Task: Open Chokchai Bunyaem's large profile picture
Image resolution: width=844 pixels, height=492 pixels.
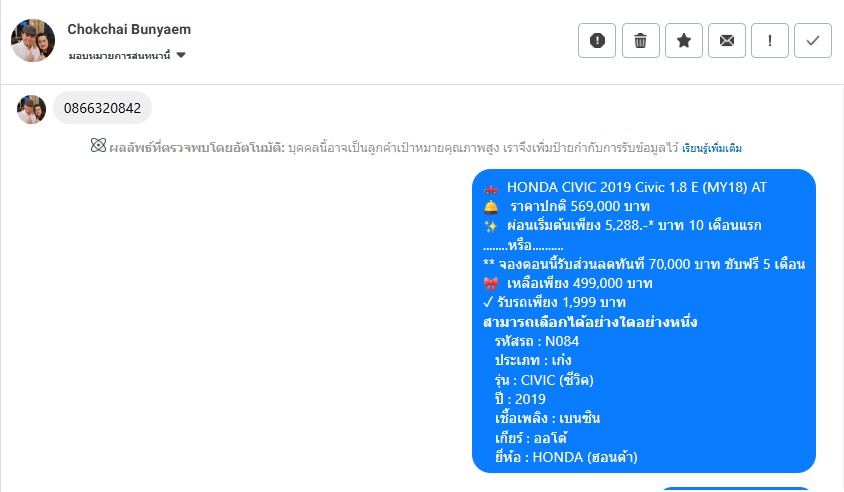Action: click(x=33, y=40)
